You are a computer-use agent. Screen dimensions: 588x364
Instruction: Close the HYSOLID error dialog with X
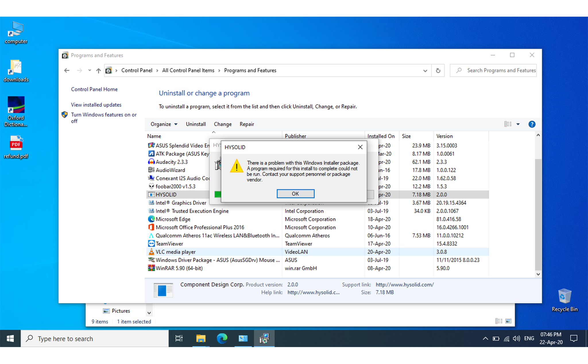pyautogui.click(x=360, y=147)
